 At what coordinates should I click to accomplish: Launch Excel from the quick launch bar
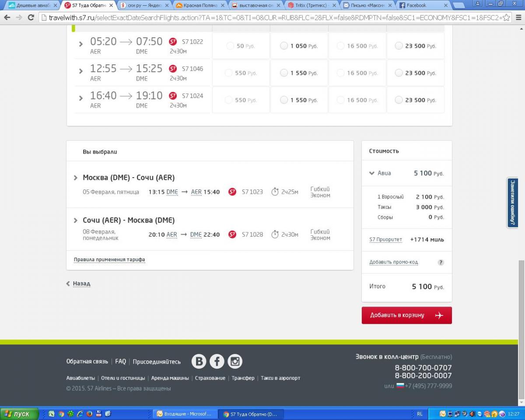pos(52,414)
